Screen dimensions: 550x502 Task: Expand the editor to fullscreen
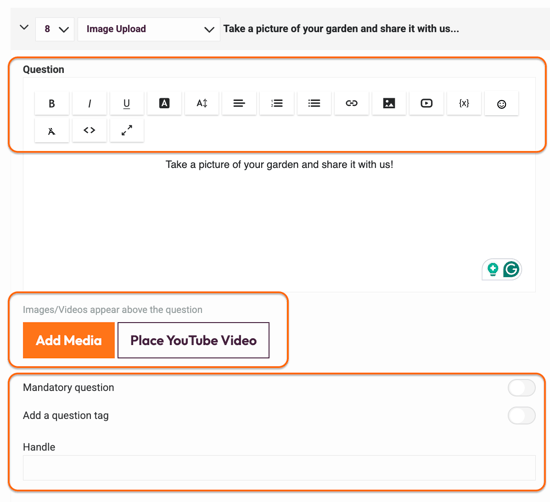coord(127,130)
